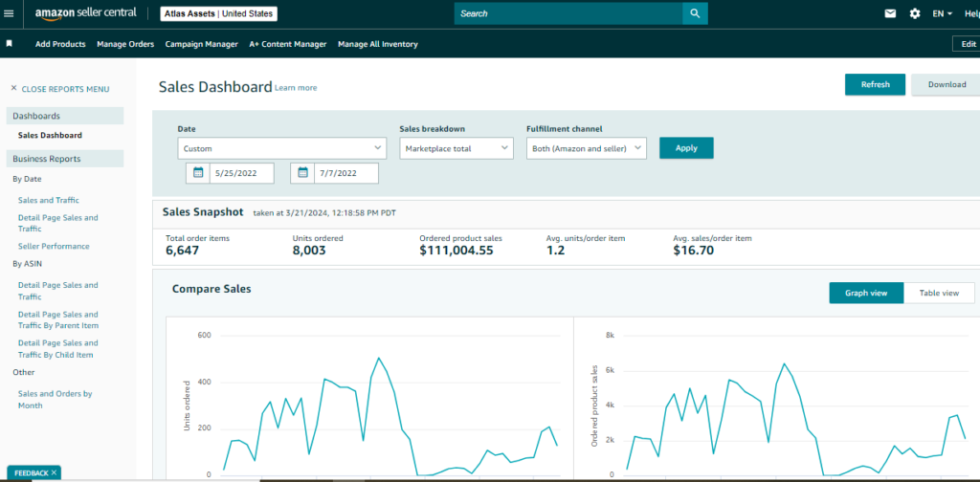Click the Refresh button

click(875, 84)
